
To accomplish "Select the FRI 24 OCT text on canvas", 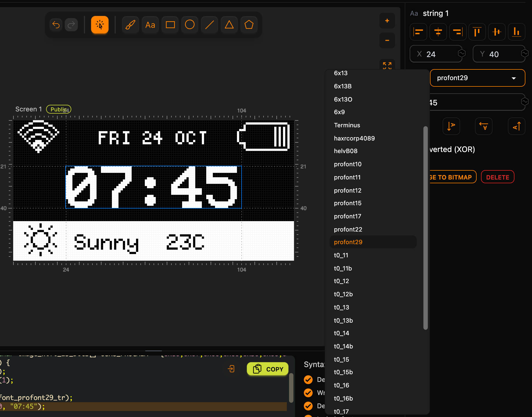I will coord(152,138).
